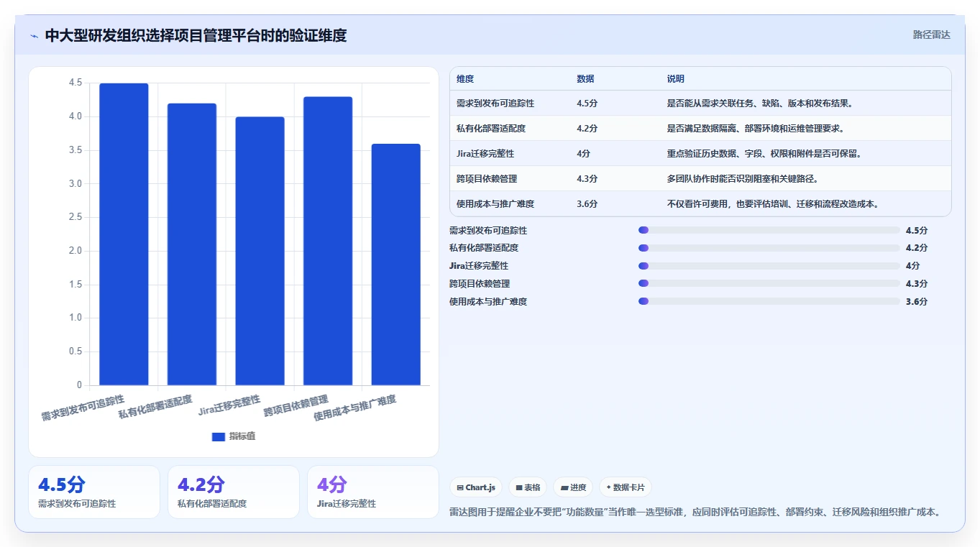Select Jira迁移完整性 table row cell
The image size is (980, 547).
click(485, 154)
